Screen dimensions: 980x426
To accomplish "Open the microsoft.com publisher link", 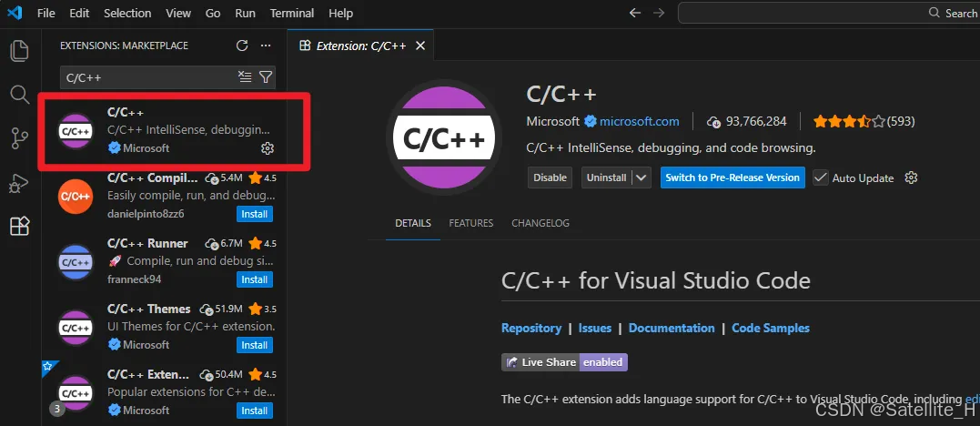I will pyautogui.click(x=640, y=121).
